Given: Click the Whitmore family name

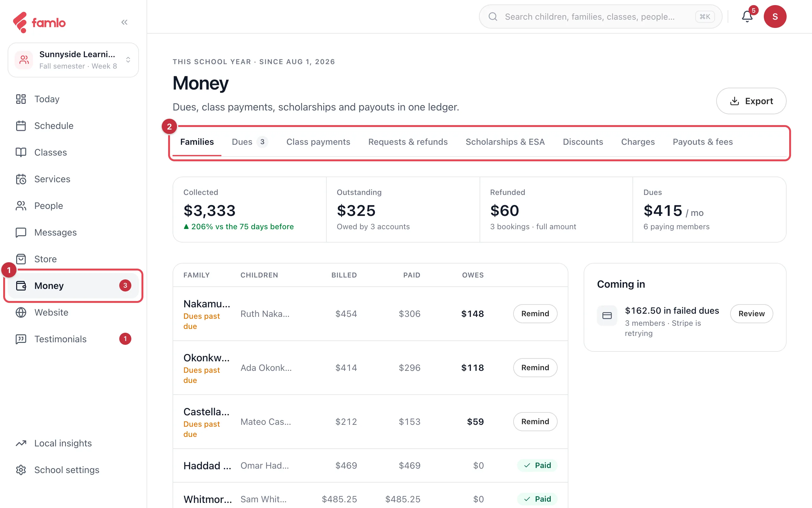Looking at the screenshot, I should (207, 499).
